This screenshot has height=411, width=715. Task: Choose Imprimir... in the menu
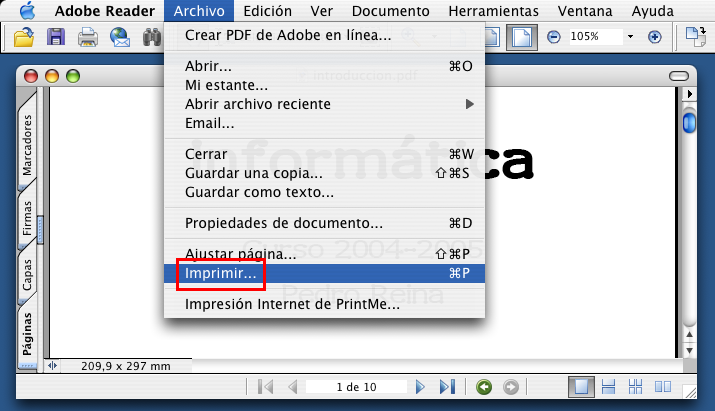point(324,273)
